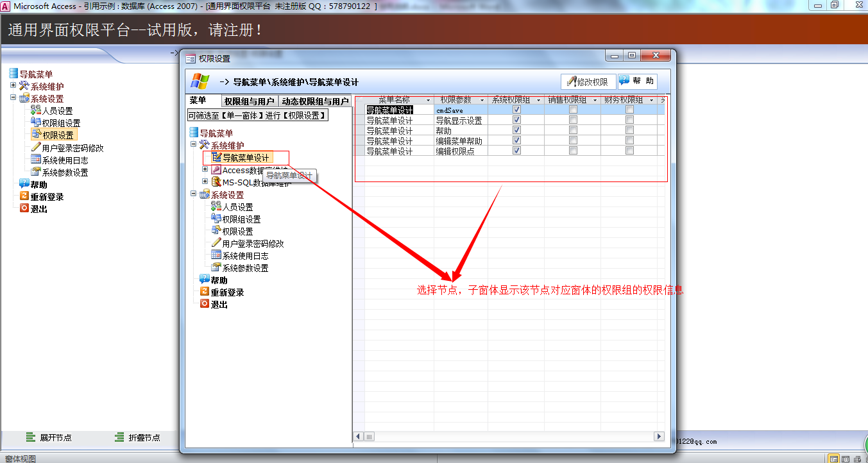This screenshot has height=463, width=868.
Task: Click the 权限设置 icon in dialog tree
Action: point(216,231)
